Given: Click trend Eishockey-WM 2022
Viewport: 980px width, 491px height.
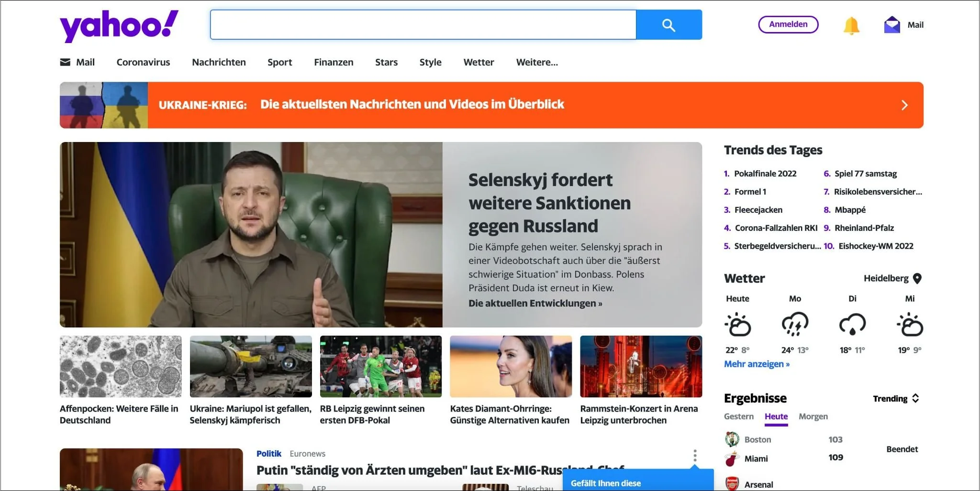Looking at the screenshot, I should click(876, 246).
